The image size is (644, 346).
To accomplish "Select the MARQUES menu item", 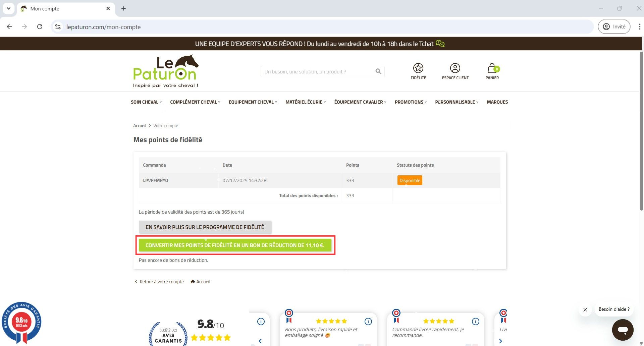I will 497,102.
